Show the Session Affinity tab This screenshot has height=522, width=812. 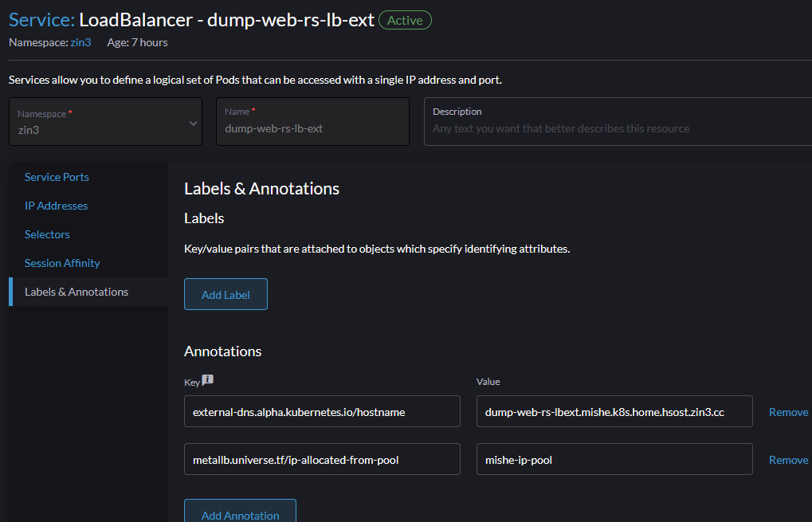(x=62, y=263)
